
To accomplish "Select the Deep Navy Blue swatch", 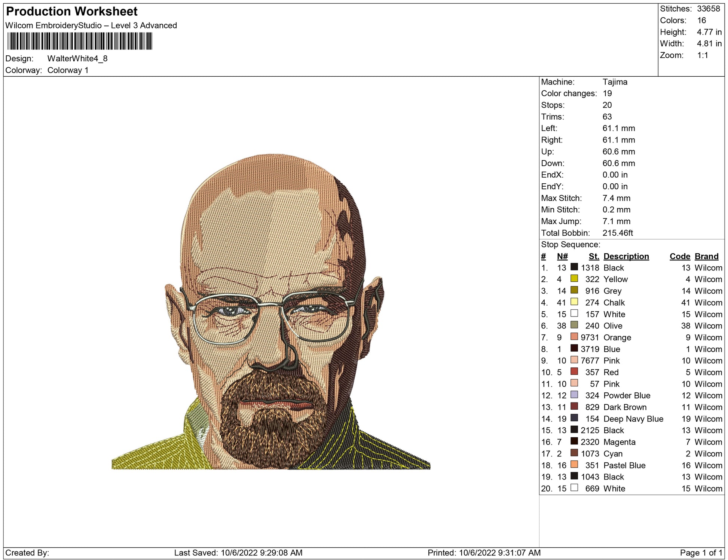I will pyautogui.click(x=574, y=418).
